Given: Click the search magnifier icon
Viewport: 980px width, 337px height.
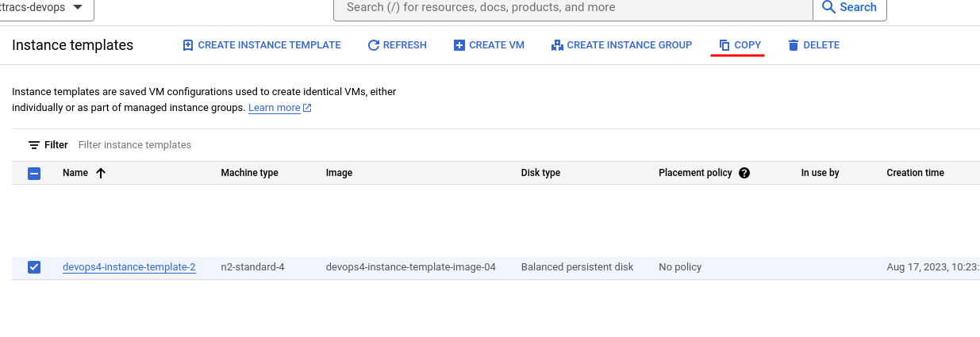Looking at the screenshot, I should 829,7.
